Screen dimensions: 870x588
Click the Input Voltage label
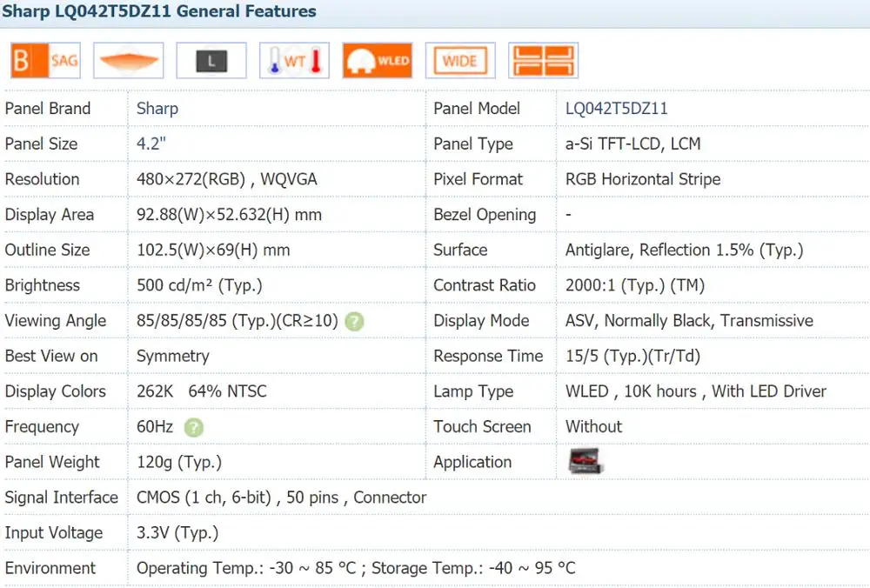click(54, 533)
